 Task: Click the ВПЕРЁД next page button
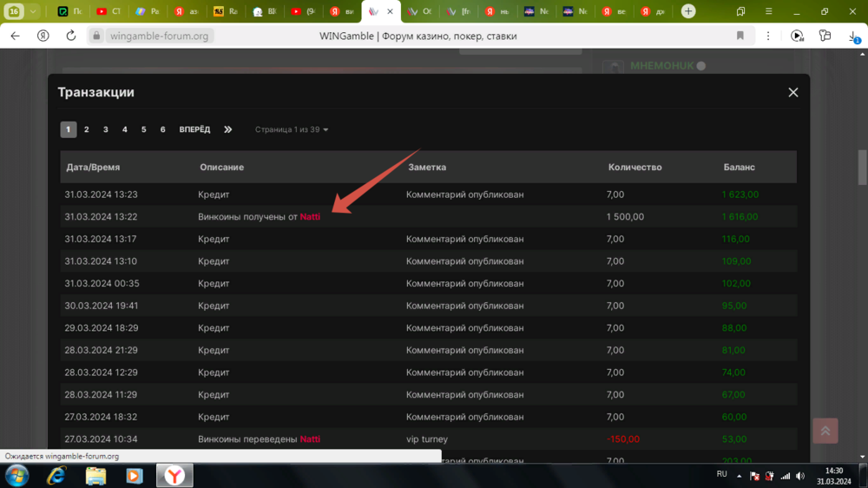[x=194, y=129]
